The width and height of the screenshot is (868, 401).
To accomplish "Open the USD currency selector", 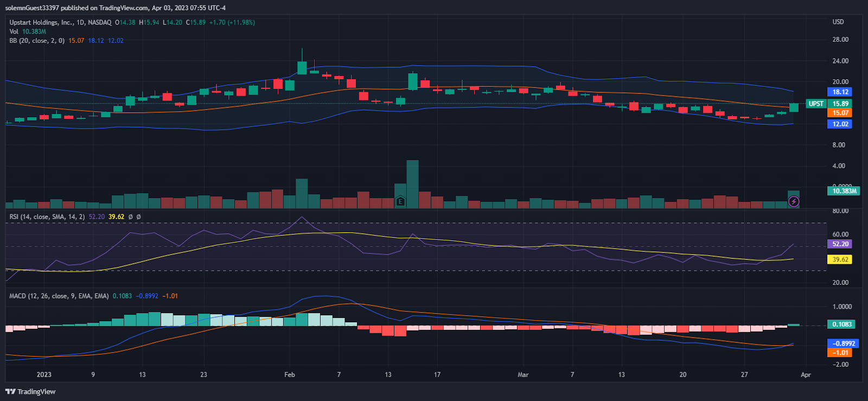I will coord(838,22).
